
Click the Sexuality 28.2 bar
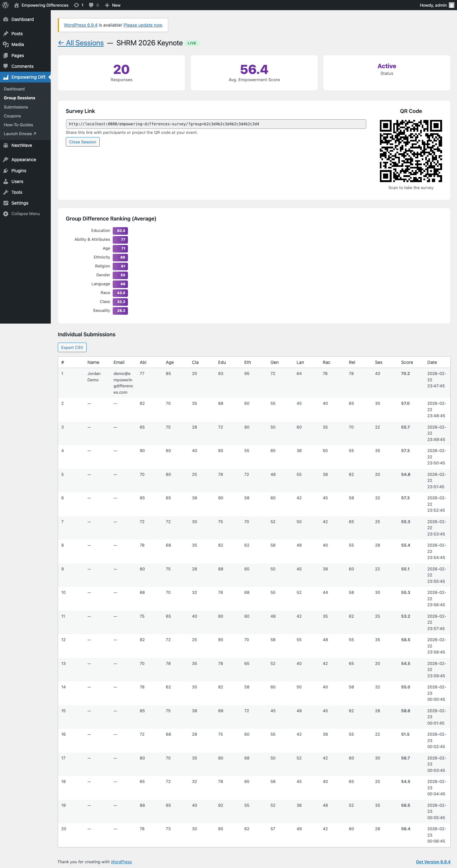[x=120, y=311]
